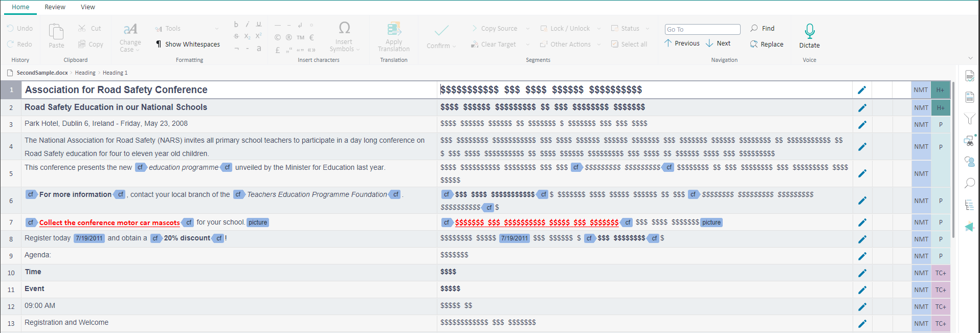Switch to the Review tab

click(55, 7)
